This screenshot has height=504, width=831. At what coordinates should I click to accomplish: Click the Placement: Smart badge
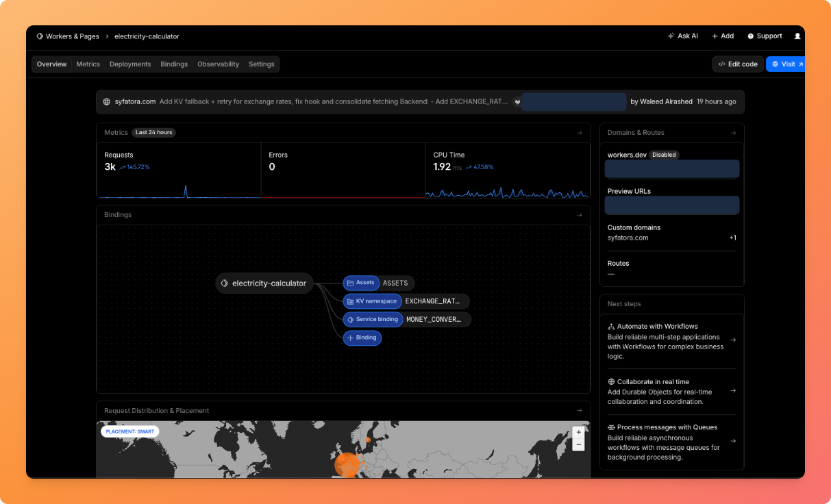pos(130,431)
